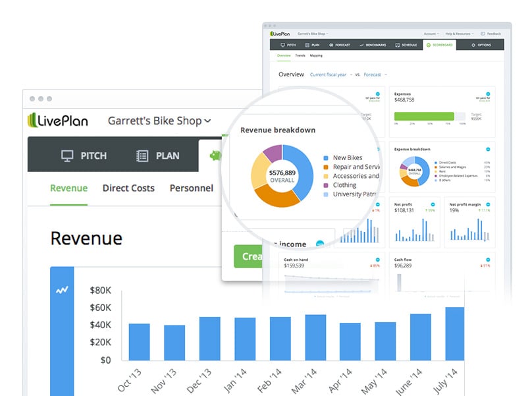The width and height of the screenshot is (532, 396).
Task: Click the 19% Net profit margin value
Action: 454,211
